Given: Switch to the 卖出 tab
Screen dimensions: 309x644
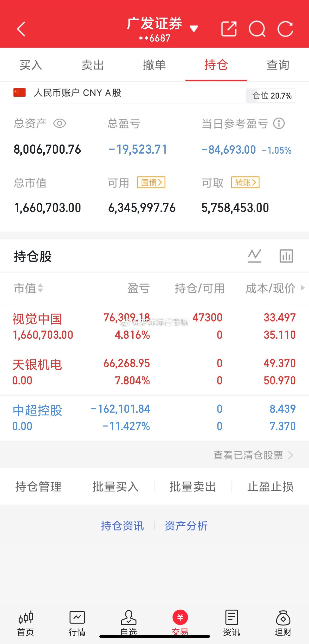Looking at the screenshot, I should (x=93, y=65).
